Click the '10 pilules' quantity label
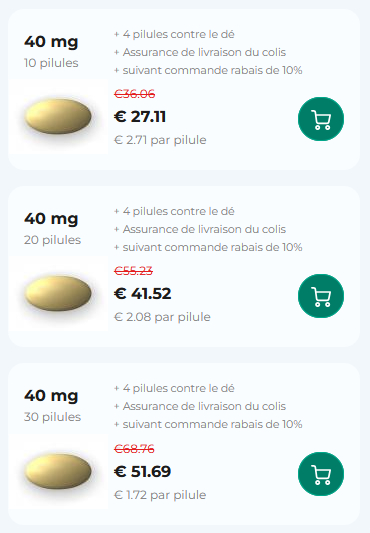Image resolution: width=370 pixels, height=533 pixels. tap(51, 63)
